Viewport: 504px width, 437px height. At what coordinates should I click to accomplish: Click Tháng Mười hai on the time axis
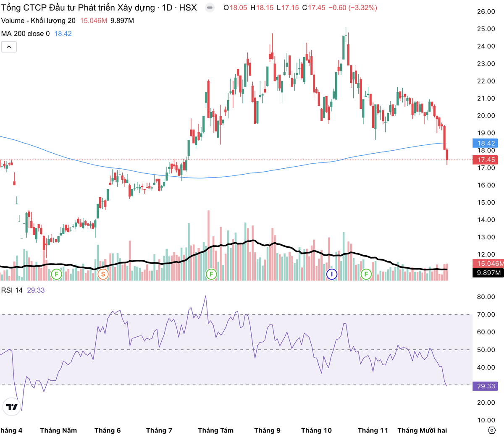pos(422,430)
